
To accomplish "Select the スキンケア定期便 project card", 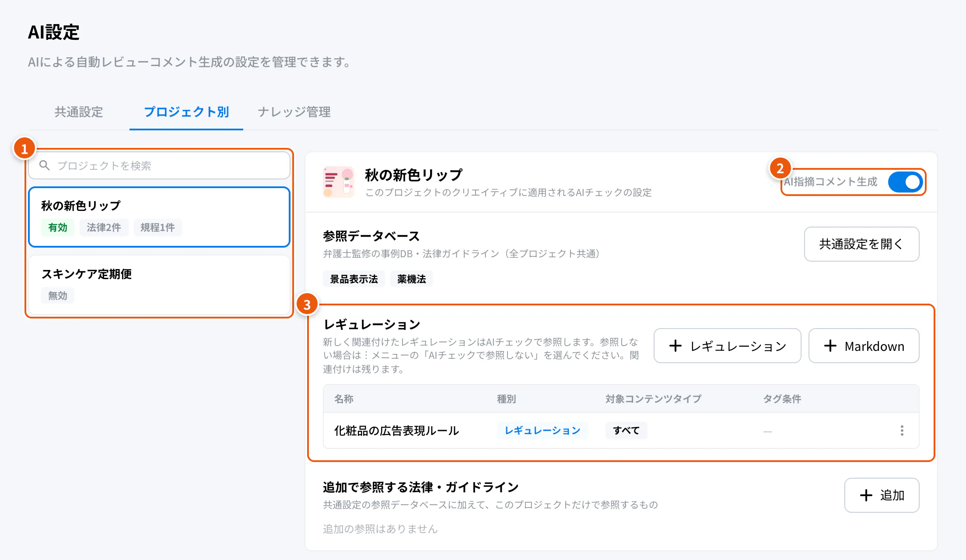I will tap(159, 284).
